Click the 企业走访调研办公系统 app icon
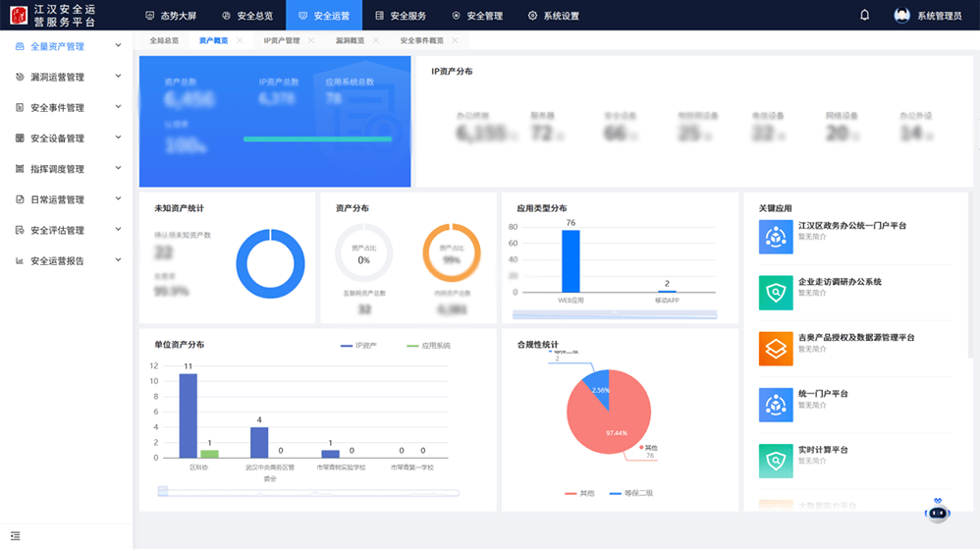The image size is (980, 551). tap(776, 293)
